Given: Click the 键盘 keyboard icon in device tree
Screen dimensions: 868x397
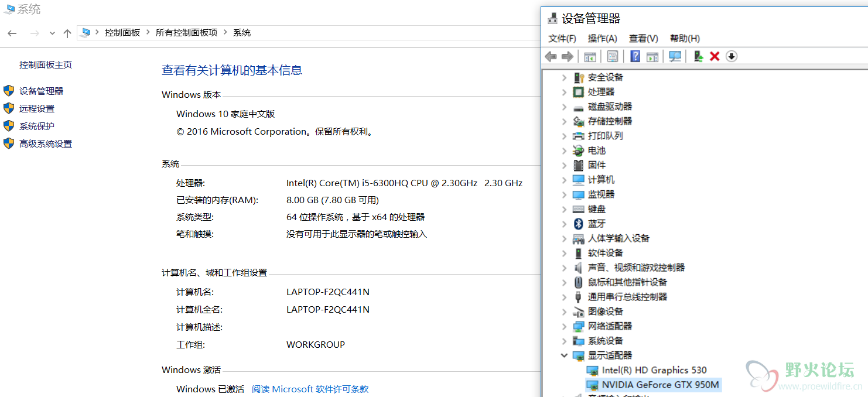Looking at the screenshot, I should coord(579,209).
